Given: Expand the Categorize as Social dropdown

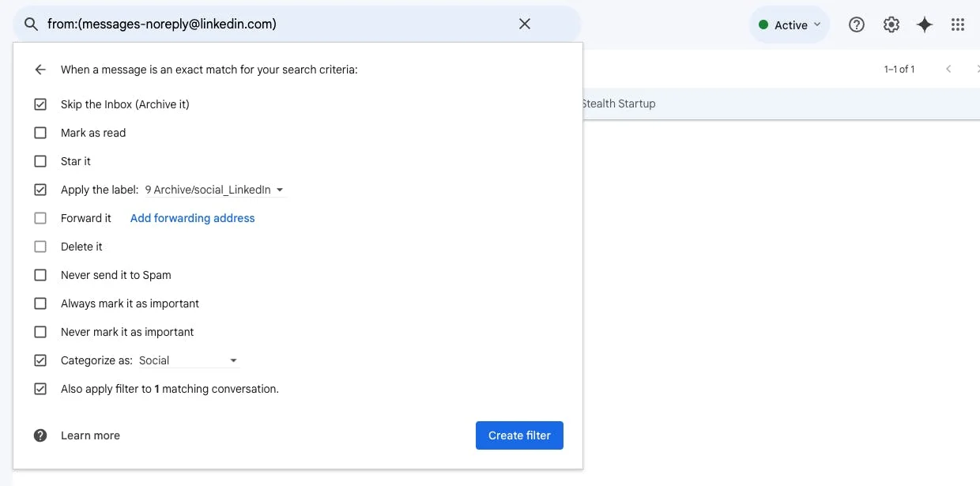Looking at the screenshot, I should [188, 360].
